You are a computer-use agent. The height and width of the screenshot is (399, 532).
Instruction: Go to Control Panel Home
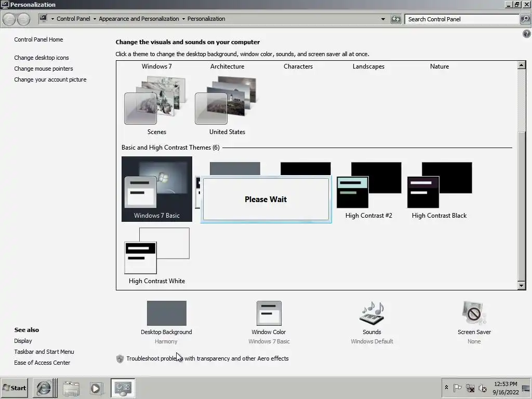pyautogui.click(x=38, y=39)
